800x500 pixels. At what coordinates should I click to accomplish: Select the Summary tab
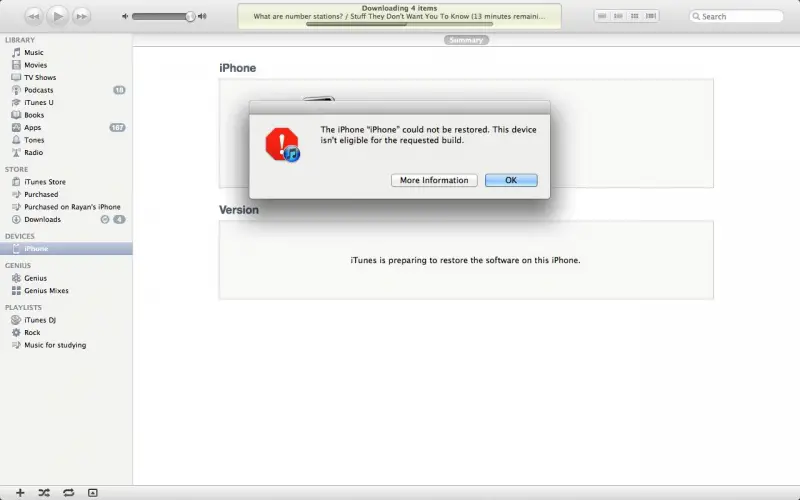click(466, 40)
